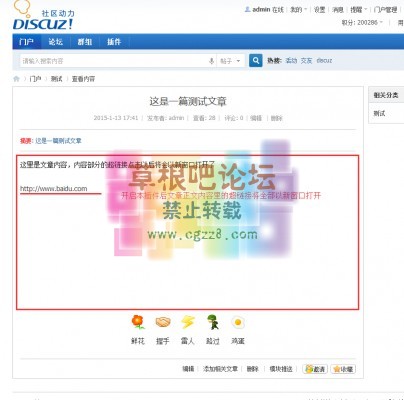
Task: Click the 鲜花 text label
Action: click(x=138, y=341)
